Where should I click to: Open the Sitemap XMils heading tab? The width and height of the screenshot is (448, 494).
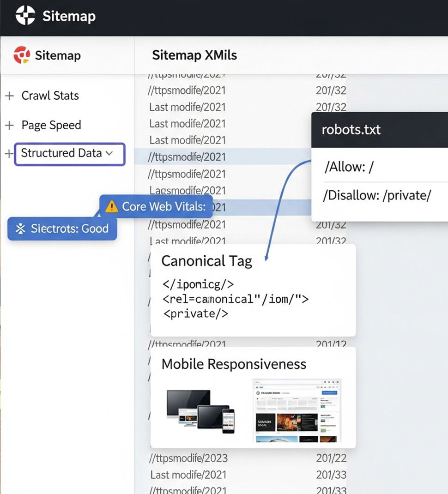pos(194,55)
